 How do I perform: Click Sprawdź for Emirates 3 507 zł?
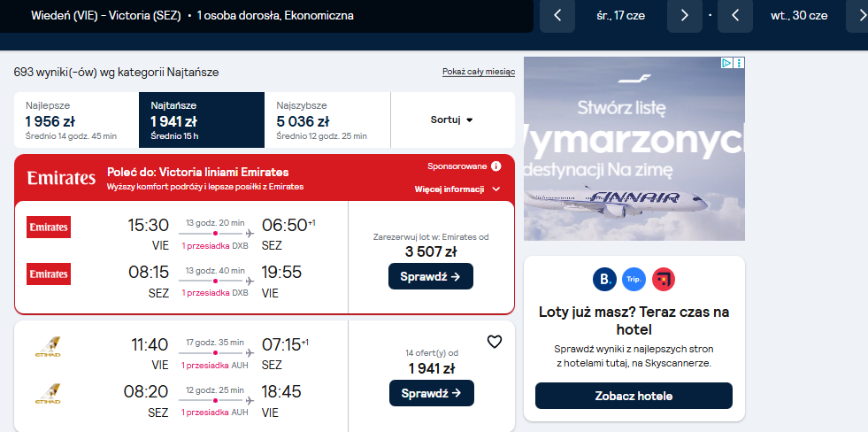click(x=431, y=276)
